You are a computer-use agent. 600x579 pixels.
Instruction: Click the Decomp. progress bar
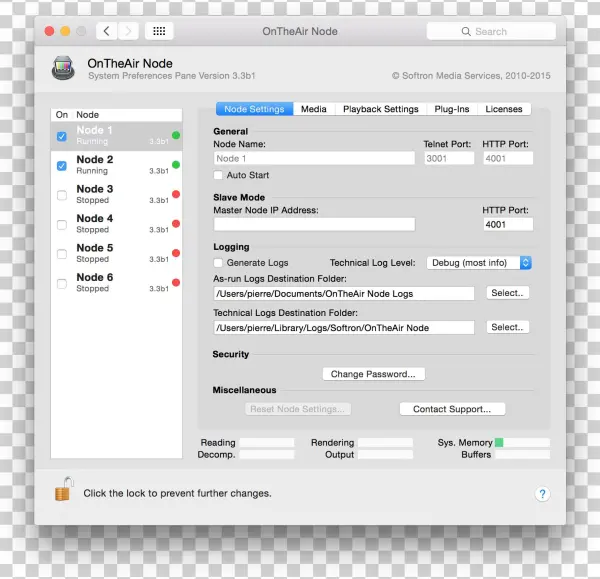click(x=267, y=455)
